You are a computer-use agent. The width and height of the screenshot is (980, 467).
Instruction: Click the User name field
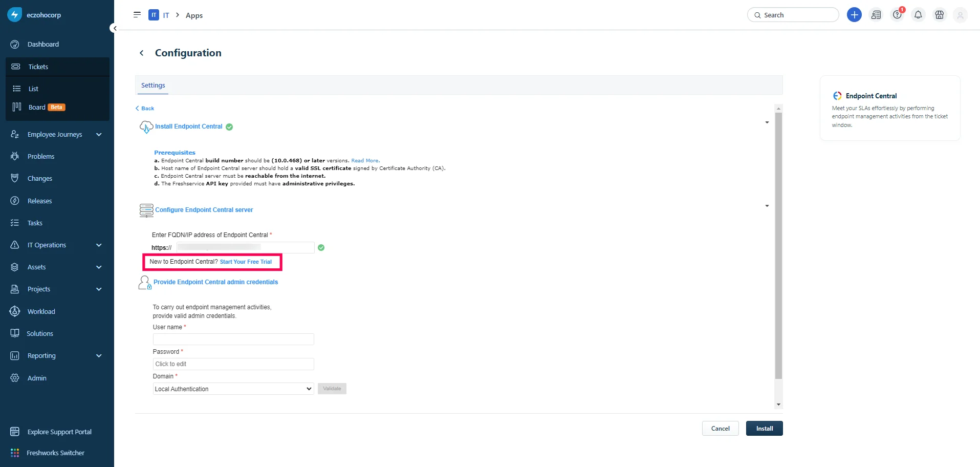tap(233, 339)
